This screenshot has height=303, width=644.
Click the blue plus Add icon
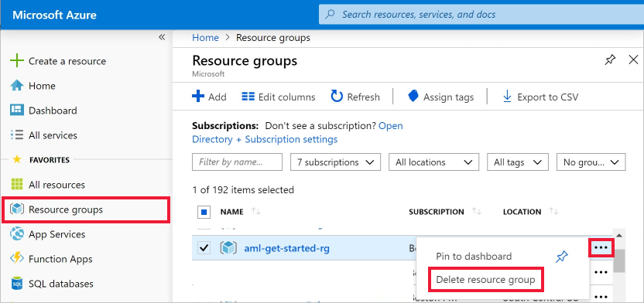[x=198, y=97]
